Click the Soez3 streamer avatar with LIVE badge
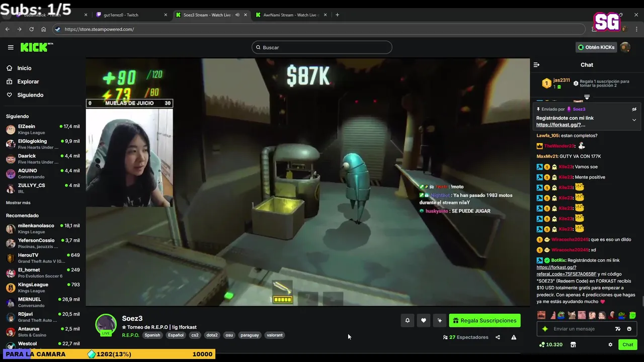Screen dimensions: 644x362 click(106, 325)
